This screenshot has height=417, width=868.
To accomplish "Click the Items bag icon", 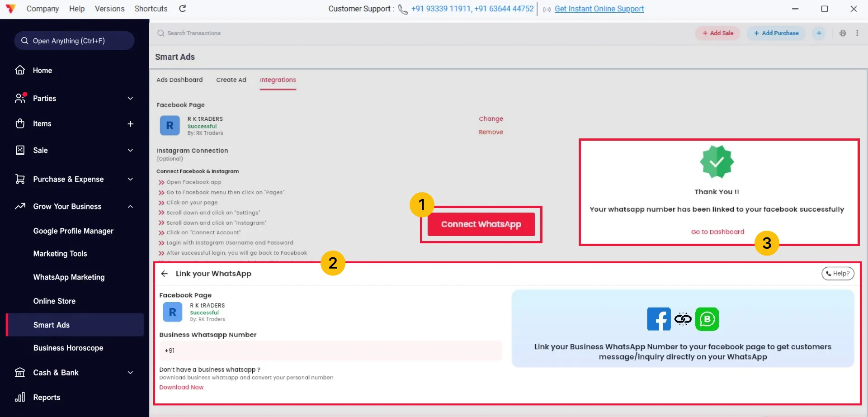I will point(20,123).
